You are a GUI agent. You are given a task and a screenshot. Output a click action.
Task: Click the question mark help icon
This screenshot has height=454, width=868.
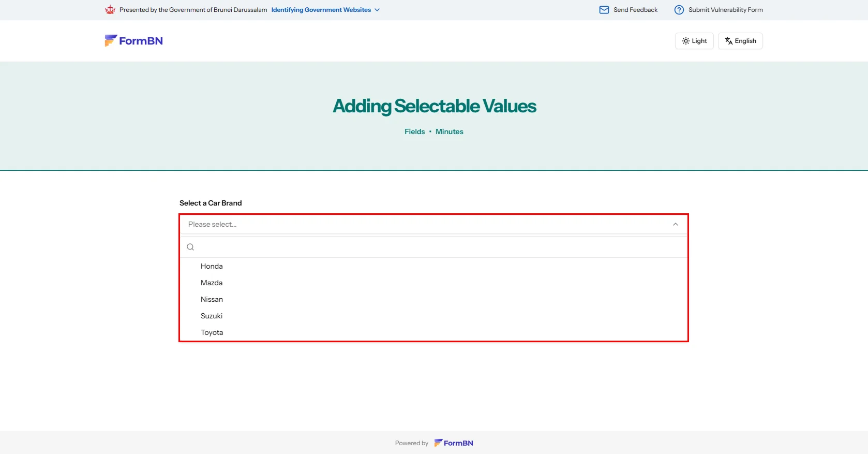[679, 10]
